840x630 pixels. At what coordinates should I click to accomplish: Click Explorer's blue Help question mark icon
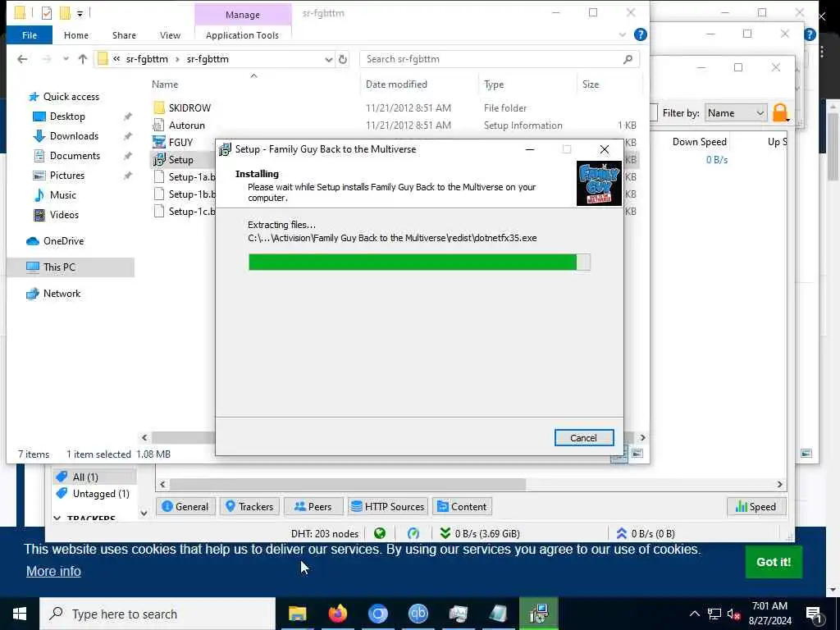(x=640, y=34)
